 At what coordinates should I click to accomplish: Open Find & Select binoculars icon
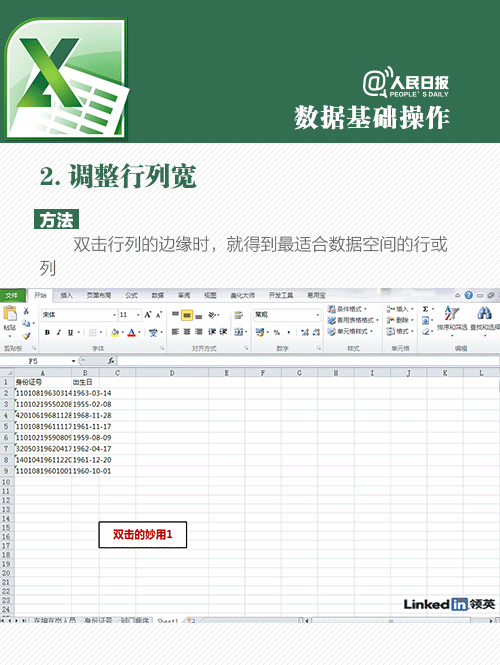(485, 314)
